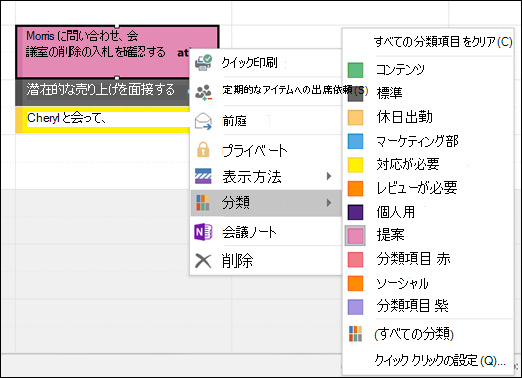Open the 分類 submenu label
The width and height of the screenshot is (522, 378).
236,202
